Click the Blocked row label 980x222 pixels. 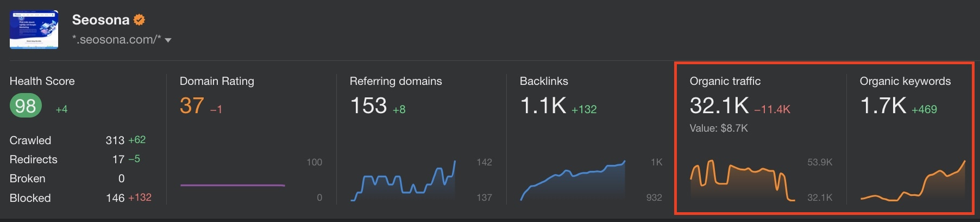pyautogui.click(x=30, y=198)
